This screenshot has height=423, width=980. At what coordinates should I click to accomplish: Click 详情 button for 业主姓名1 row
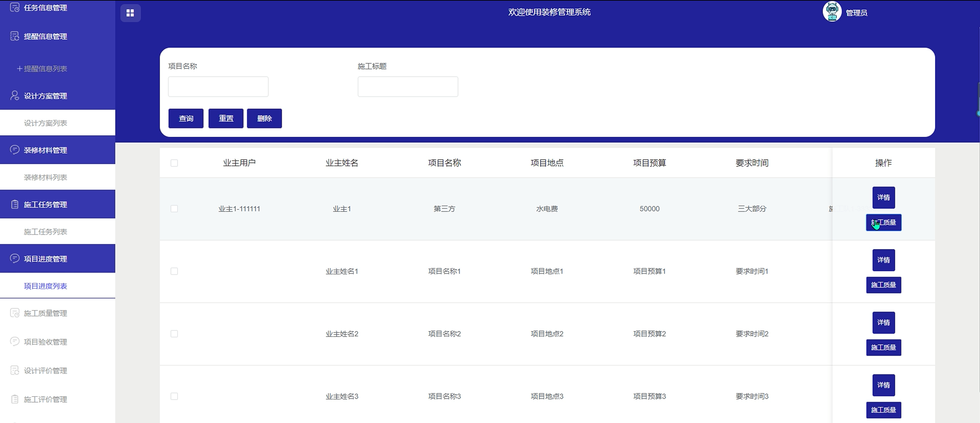coord(883,260)
